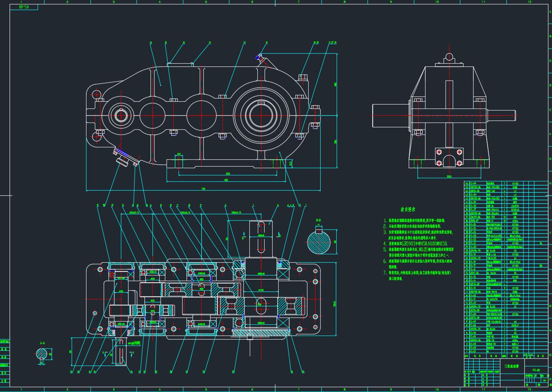Click the large output bearing circle in front view

261,115
